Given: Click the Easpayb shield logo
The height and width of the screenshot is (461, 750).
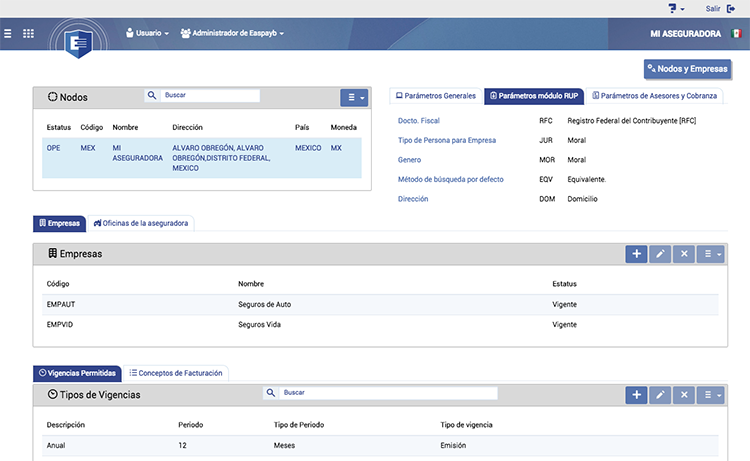Looking at the screenshot, I should [79, 43].
